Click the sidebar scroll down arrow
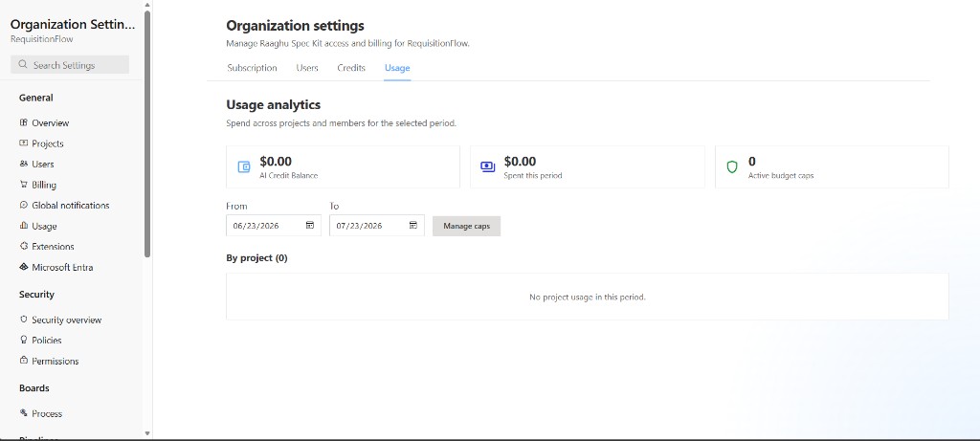The image size is (980, 441). 147,432
